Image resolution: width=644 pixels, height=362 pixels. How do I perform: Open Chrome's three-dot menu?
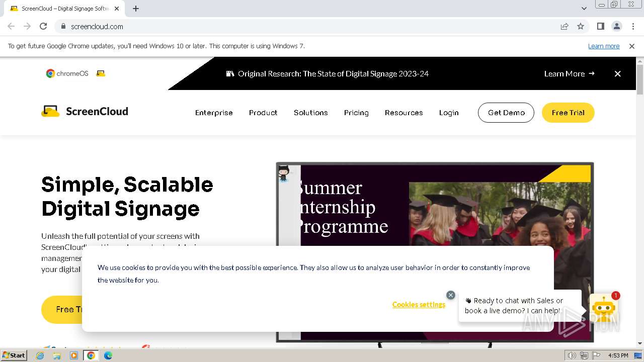(633, 26)
